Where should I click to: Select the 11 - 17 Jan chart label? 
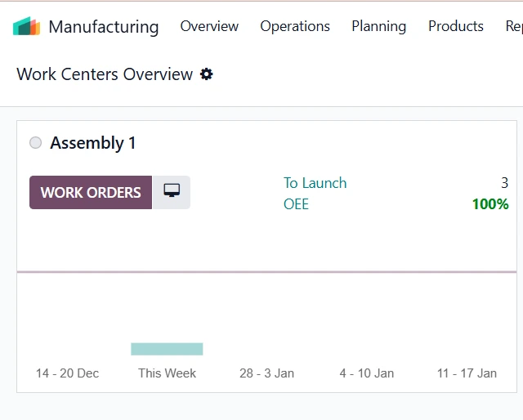pyautogui.click(x=467, y=373)
